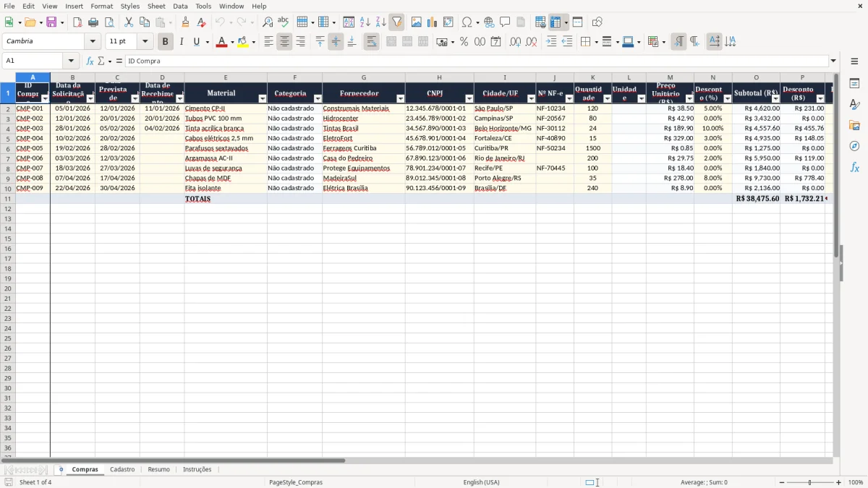
Task: Toggle center horizontally alignment
Action: point(284,42)
